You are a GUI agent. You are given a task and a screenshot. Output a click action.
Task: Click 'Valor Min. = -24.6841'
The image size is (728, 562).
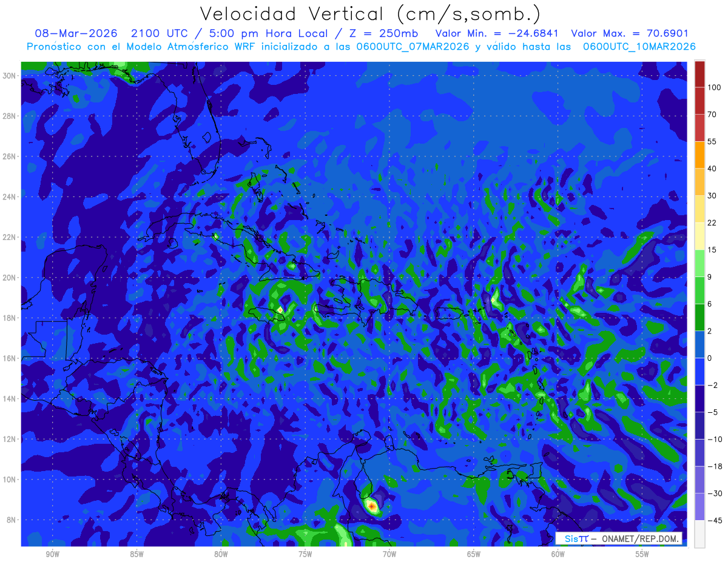[497, 34]
